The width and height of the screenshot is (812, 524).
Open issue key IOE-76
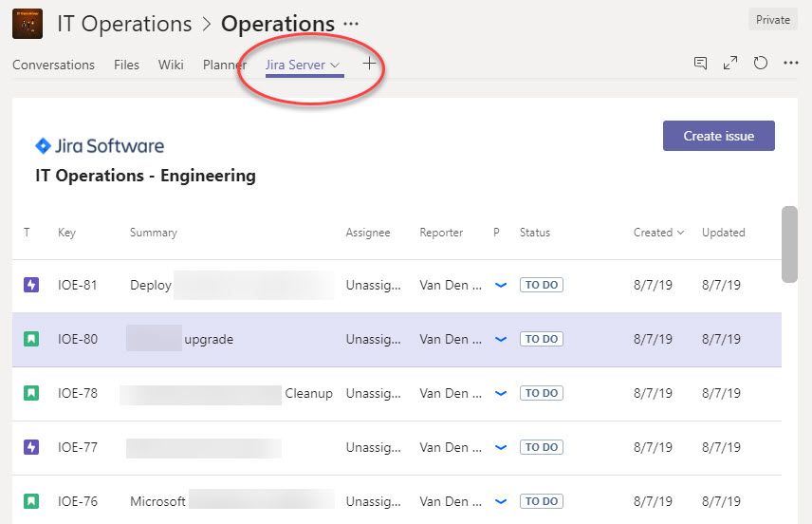pyautogui.click(x=78, y=501)
